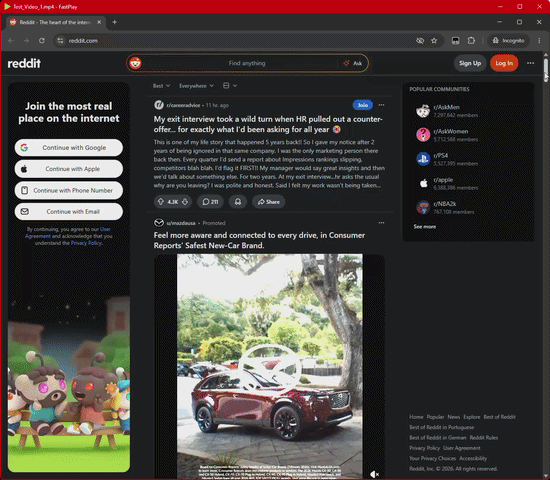
Task: Click the Sign Up button
Action: (470, 63)
